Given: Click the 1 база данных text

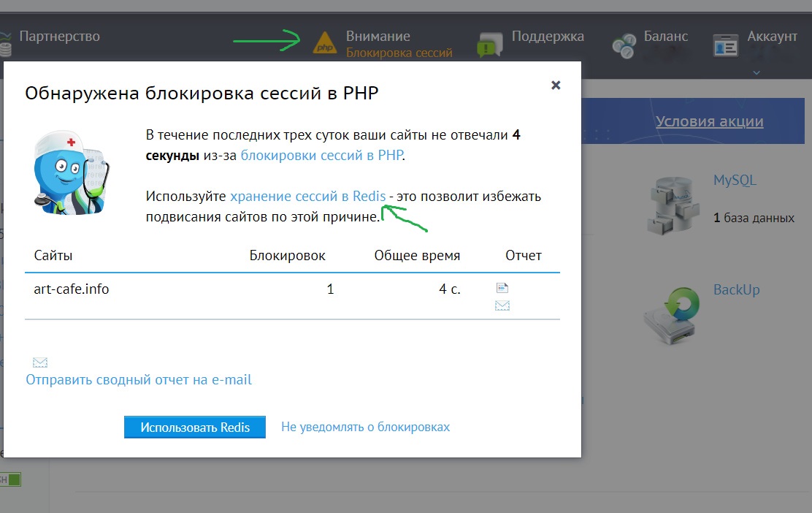Looking at the screenshot, I should pos(754,218).
